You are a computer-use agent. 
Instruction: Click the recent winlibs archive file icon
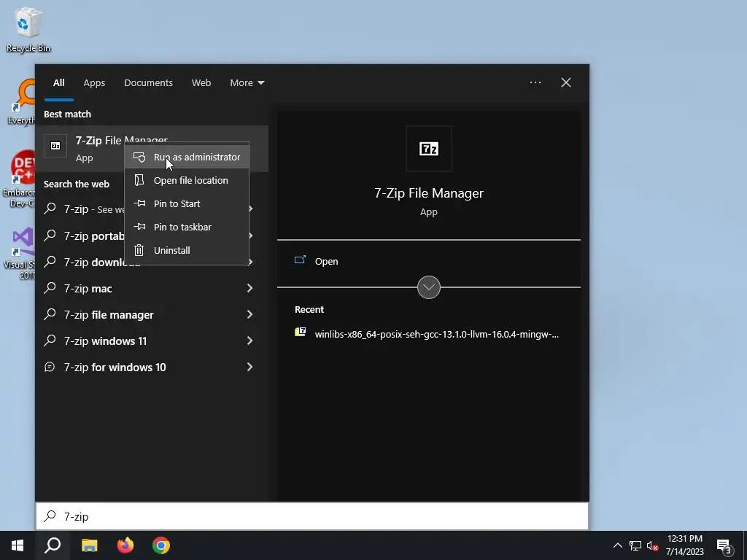(x=300, y=332)
